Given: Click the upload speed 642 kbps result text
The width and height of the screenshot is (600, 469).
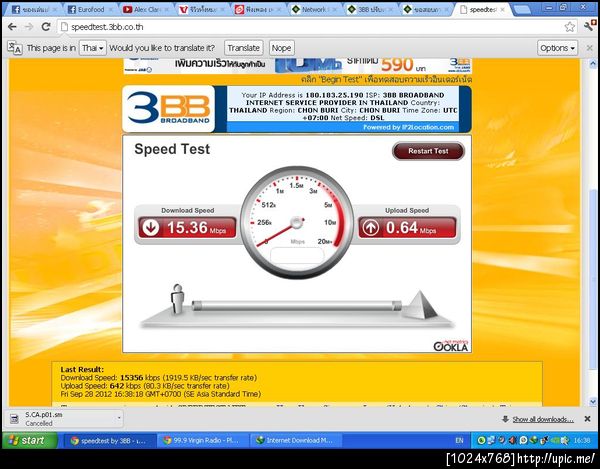Looking at the screenshot, I should coord(145,386).
